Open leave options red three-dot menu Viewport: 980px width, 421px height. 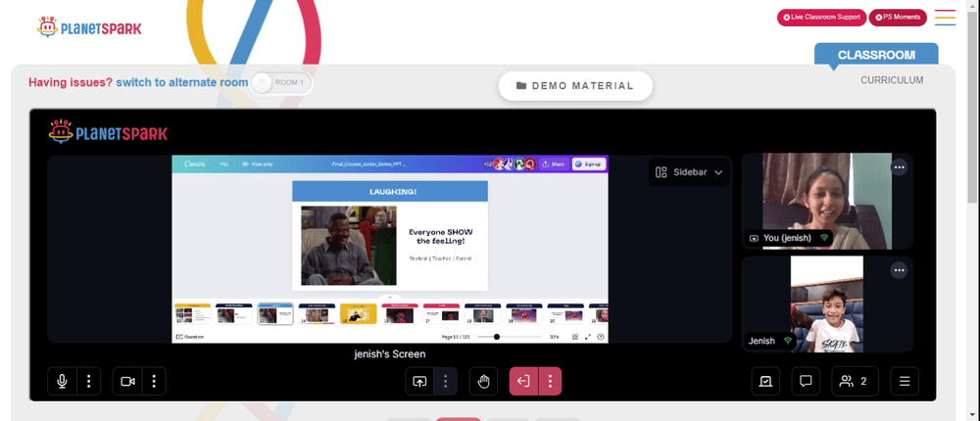550,381
